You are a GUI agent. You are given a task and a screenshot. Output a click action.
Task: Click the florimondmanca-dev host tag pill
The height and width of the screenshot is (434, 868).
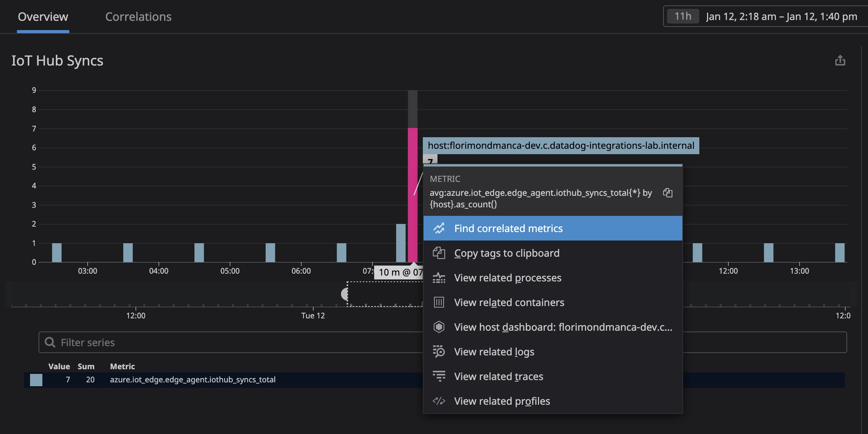561,146
